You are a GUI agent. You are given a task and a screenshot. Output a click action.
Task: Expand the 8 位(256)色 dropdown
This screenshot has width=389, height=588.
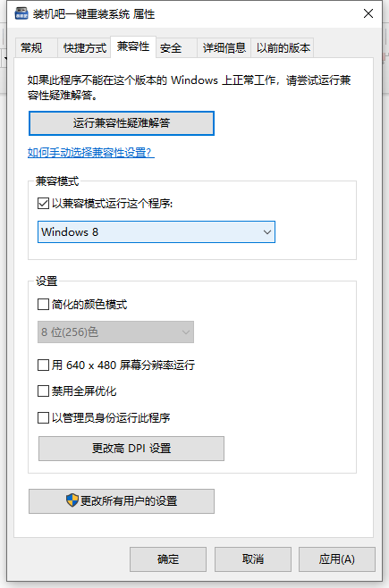pos(115,332)
